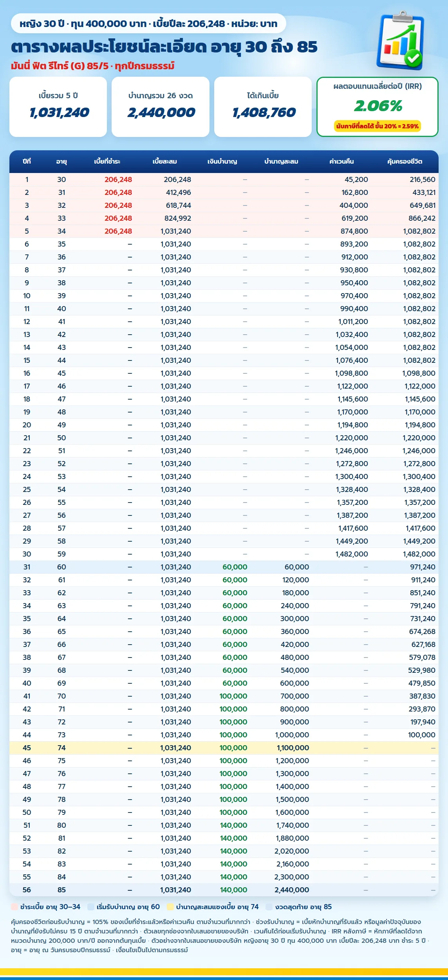Click the life coverage cell 851,240
448x980 pixels.
pos(423,593)
